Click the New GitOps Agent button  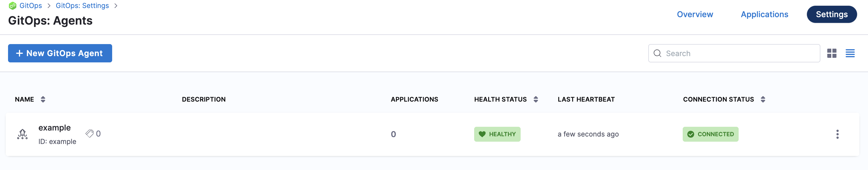point(60,53)
